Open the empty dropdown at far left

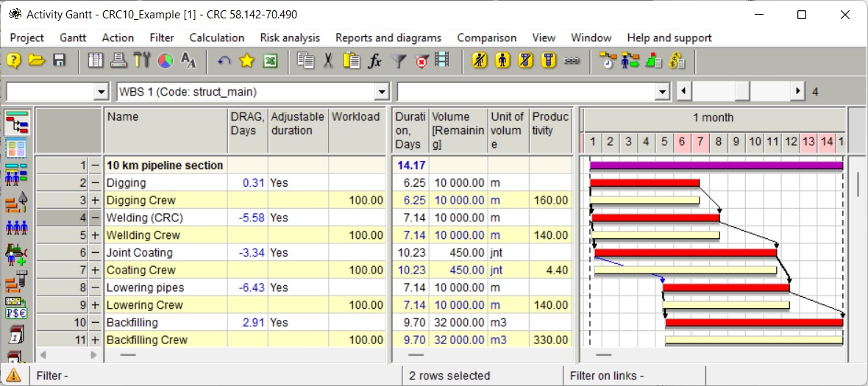100,92
